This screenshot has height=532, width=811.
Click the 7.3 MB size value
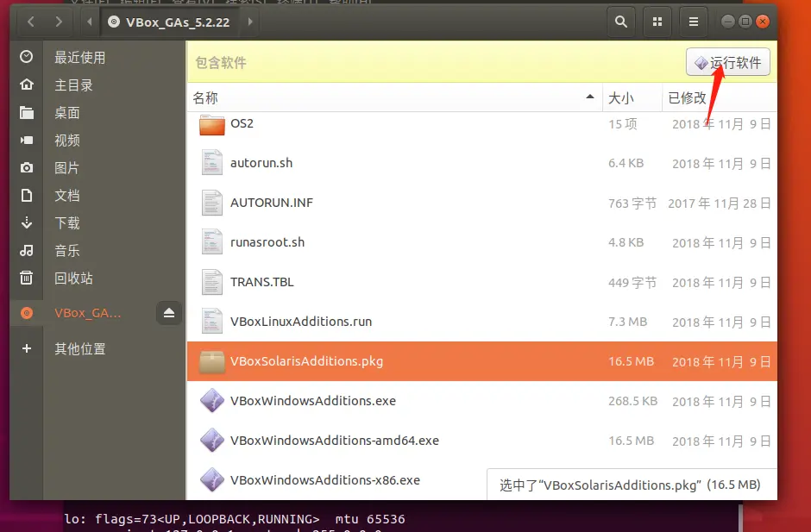click(x=627, y=322)
